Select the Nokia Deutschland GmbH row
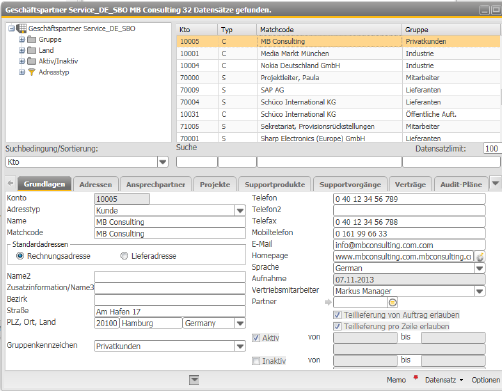The height and width of the screenshot is (391, 502). point(338,66)
